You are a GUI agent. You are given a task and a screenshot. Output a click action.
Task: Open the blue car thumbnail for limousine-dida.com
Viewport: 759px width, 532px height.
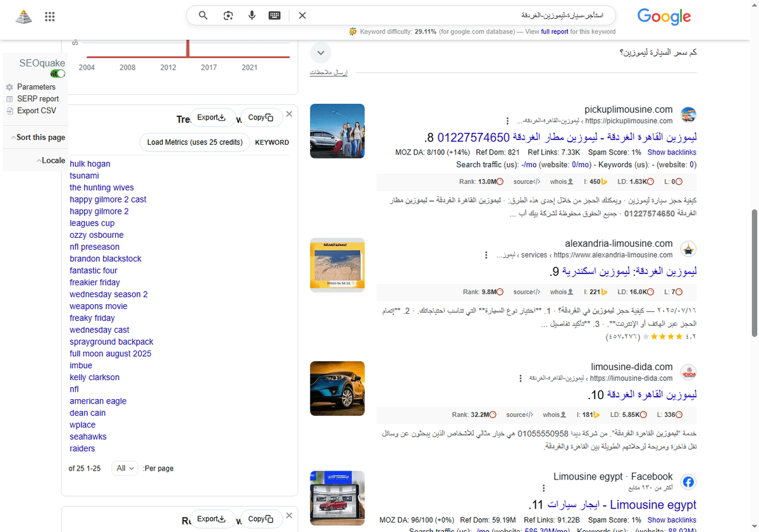point(337,388)
